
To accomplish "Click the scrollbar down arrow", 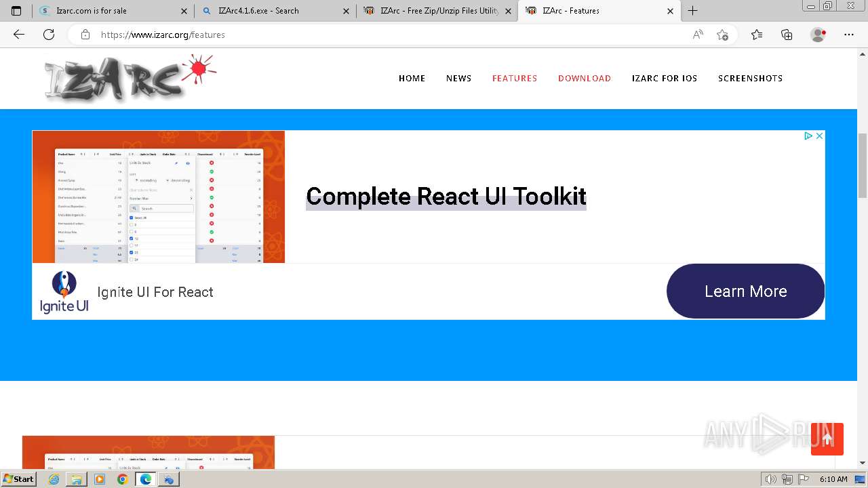I will (x=863, y=463).
